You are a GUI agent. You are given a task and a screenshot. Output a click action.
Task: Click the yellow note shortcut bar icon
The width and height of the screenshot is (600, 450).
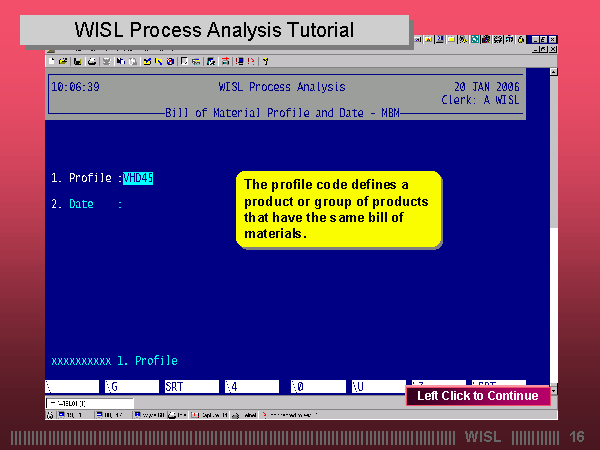tap(451, 39)
